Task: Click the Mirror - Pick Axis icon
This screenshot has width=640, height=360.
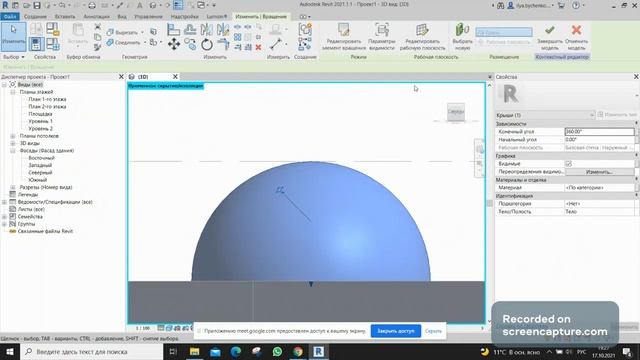Action: pyautogui.click(x=207, y=30)
